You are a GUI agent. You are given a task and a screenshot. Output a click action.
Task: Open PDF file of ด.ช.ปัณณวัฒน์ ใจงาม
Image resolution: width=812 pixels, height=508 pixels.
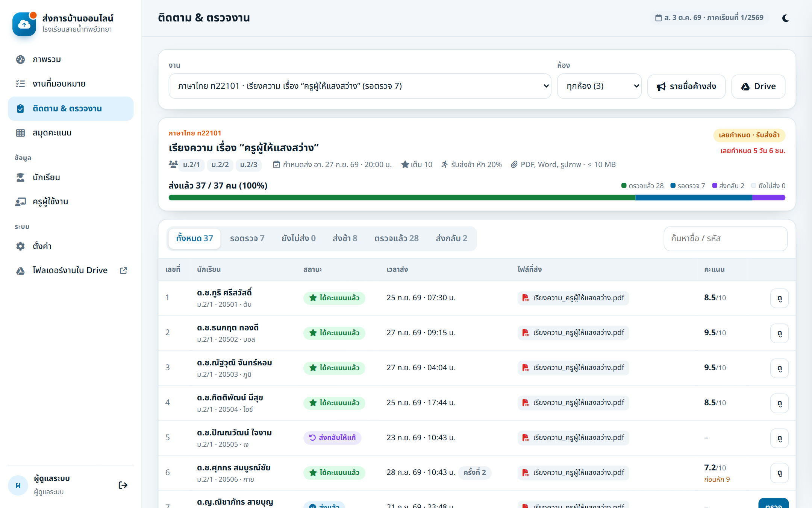click(x=573, y=438)
